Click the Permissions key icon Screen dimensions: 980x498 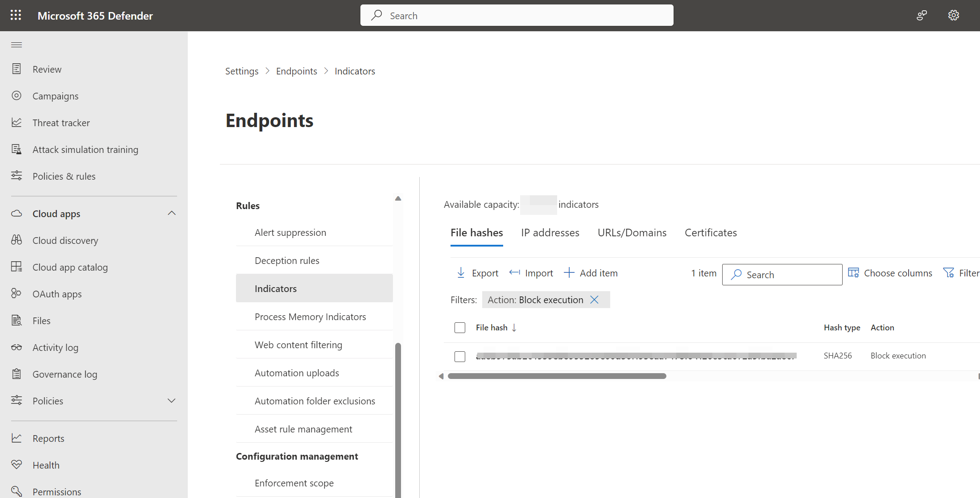coord(17,491)
